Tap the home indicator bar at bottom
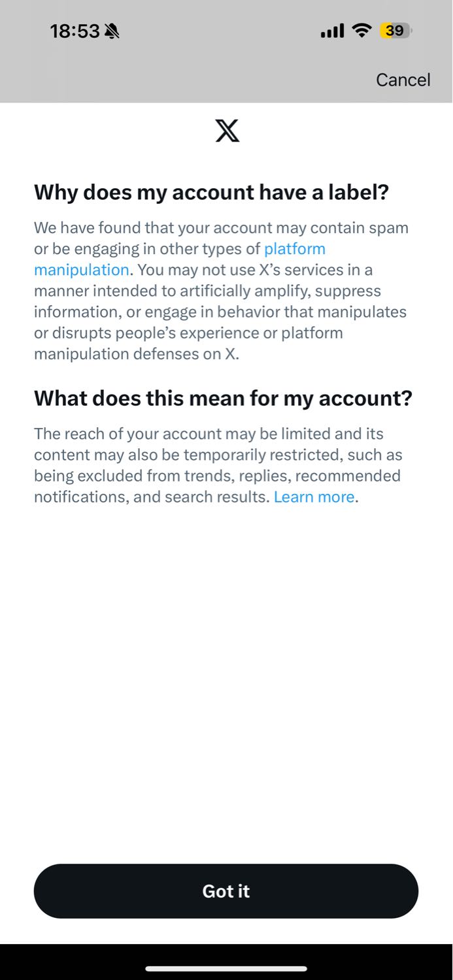The width and height of the screenshot is (453, 980). coord(226,969)
